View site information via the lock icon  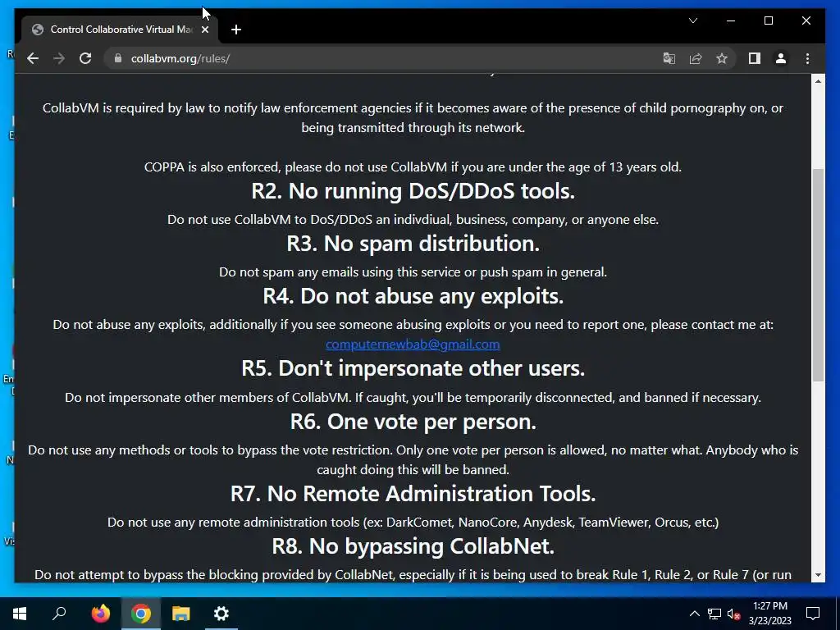[118, 58]
